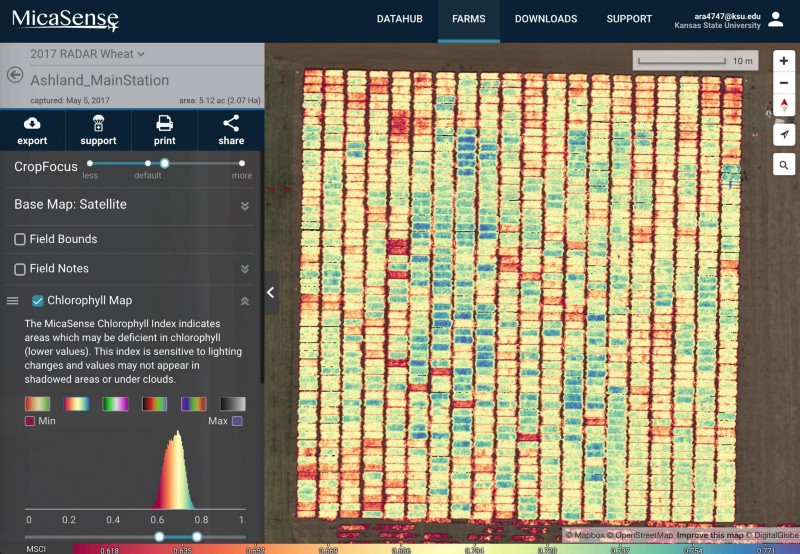Select the grayscale color palette swatch

pyautogui.click(x=232, y=404)
